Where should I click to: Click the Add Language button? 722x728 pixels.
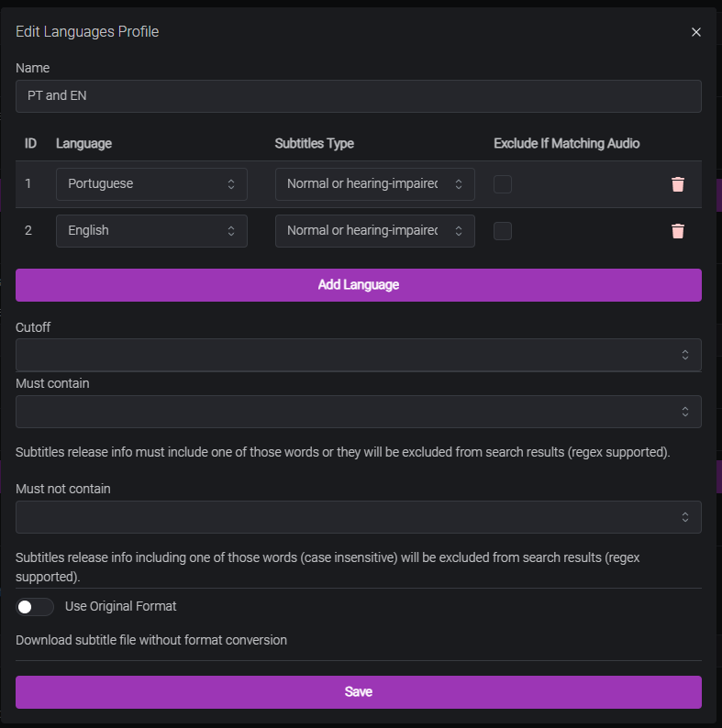click(x=358, y=285)
